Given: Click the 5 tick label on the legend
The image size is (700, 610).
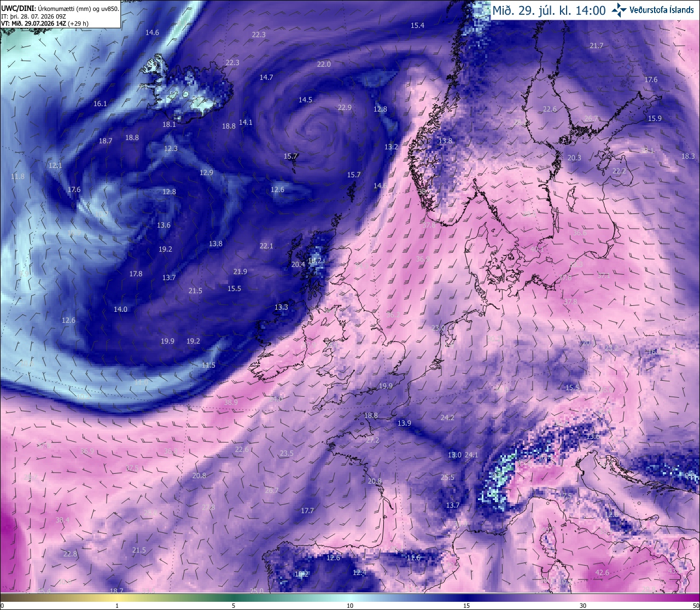Looking at the screenshot, I should pos(234,606).
